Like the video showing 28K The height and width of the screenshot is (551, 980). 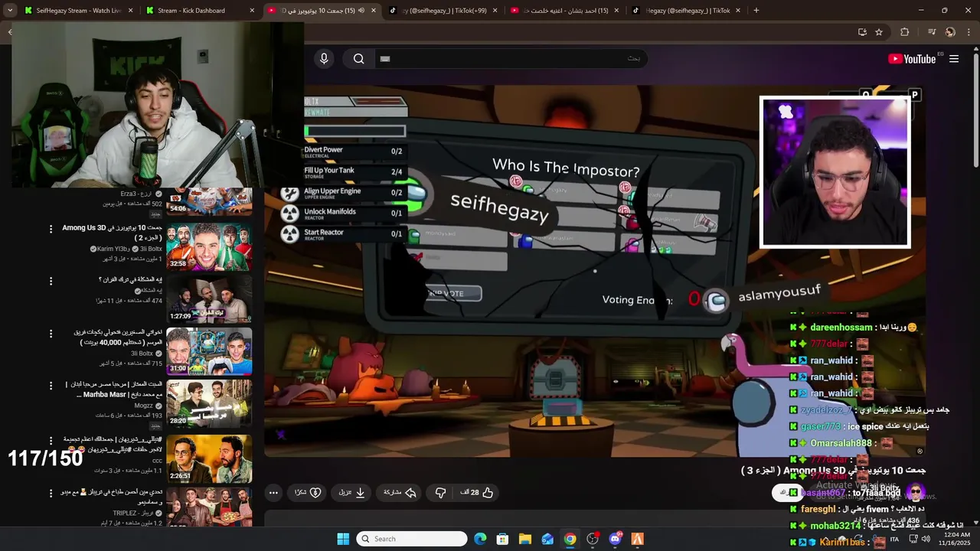477,493
